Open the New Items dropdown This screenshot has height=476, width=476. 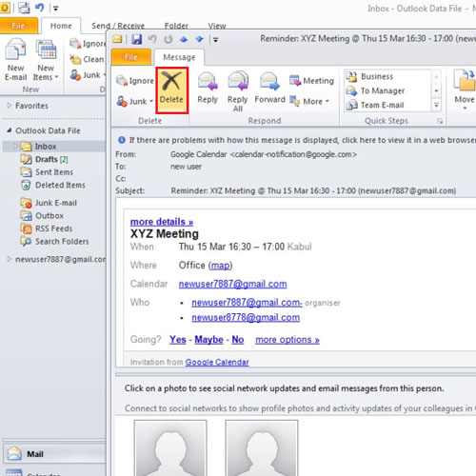pos(46,59)
